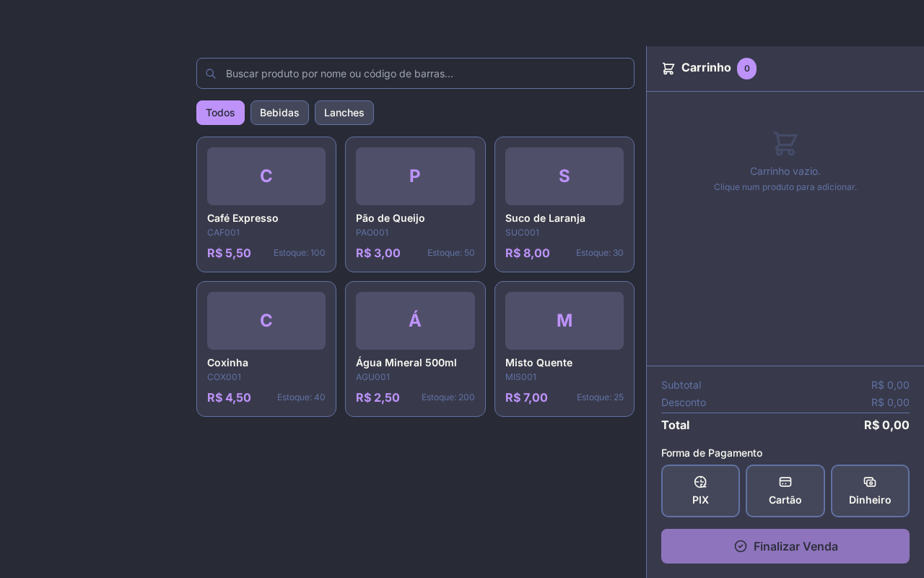Add Misto Quente to the cart
This screenshot has height=578, width=924.
click(565, 349)
